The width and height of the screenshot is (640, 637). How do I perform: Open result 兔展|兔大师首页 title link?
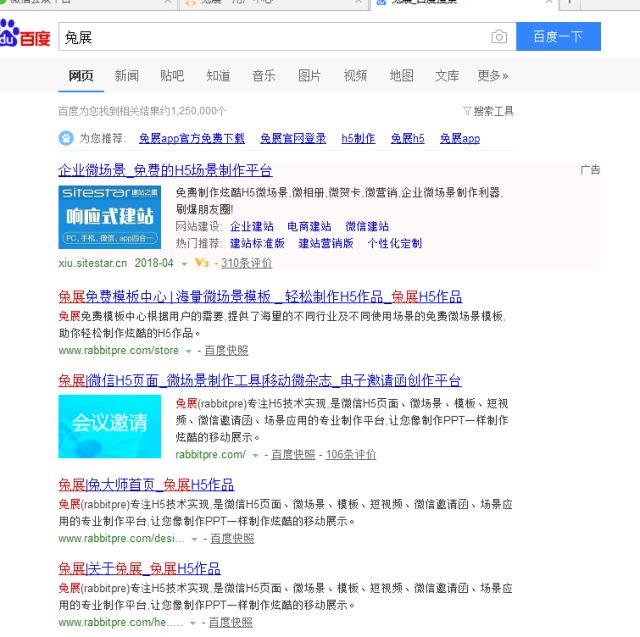[x=146, y=485]
